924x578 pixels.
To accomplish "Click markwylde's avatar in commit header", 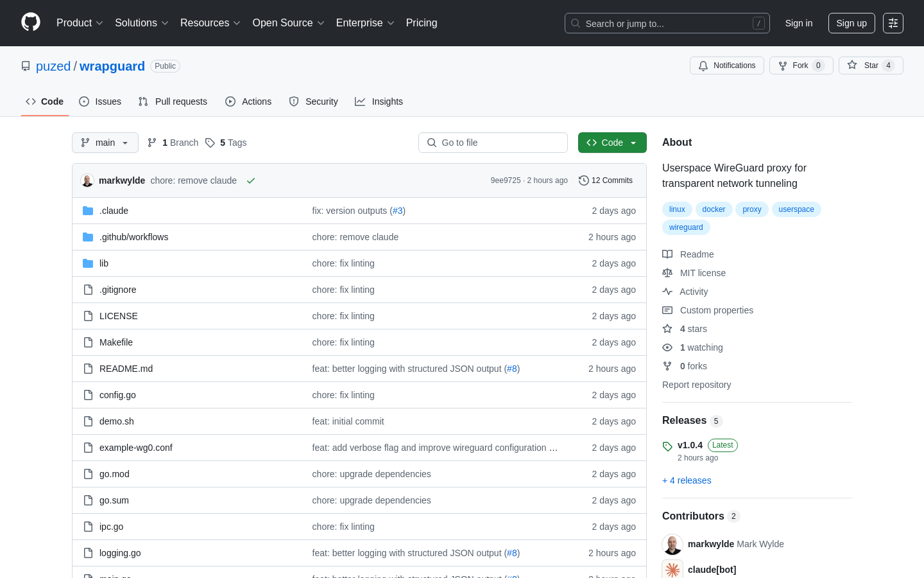I will [x=87, y=180].
